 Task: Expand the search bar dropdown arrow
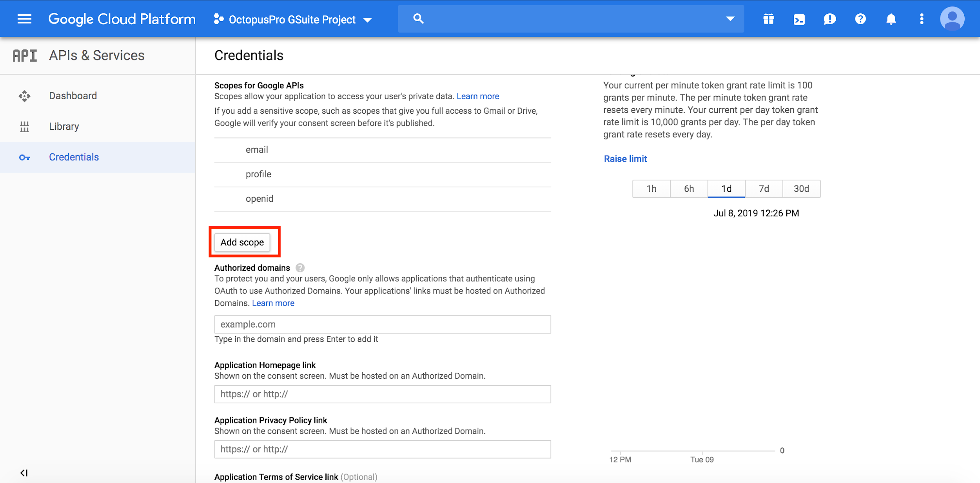[730, 18]
